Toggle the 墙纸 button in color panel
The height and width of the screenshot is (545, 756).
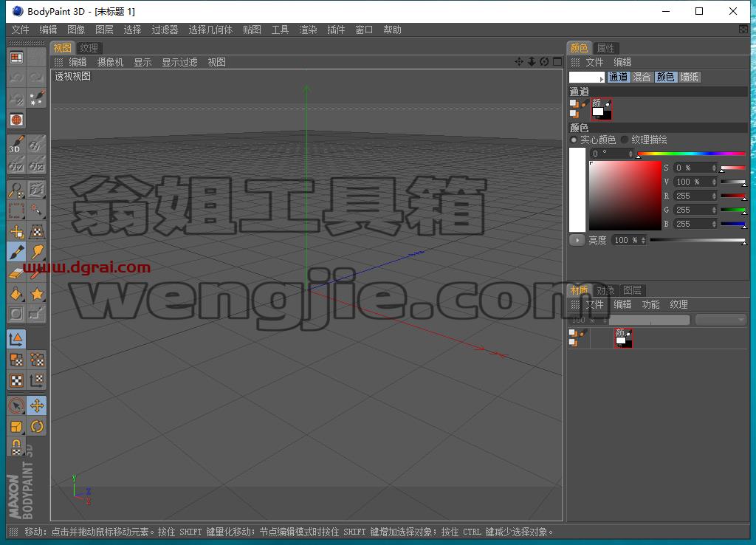[x=689, y=77]
